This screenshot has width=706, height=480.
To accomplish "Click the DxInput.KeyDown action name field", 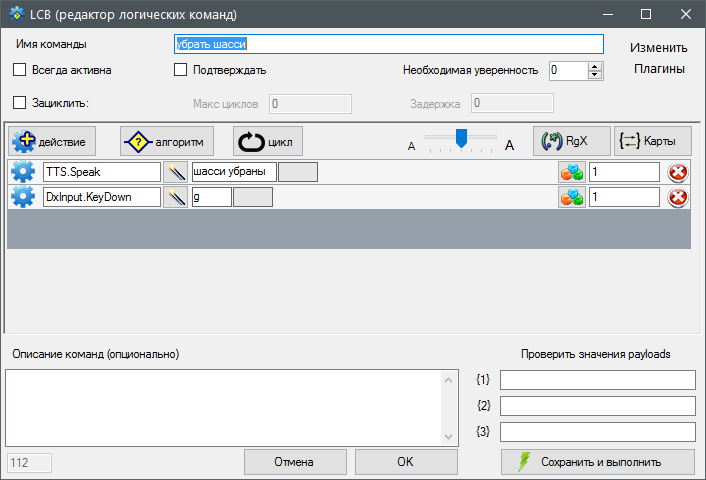I will (x=102, y=197).
